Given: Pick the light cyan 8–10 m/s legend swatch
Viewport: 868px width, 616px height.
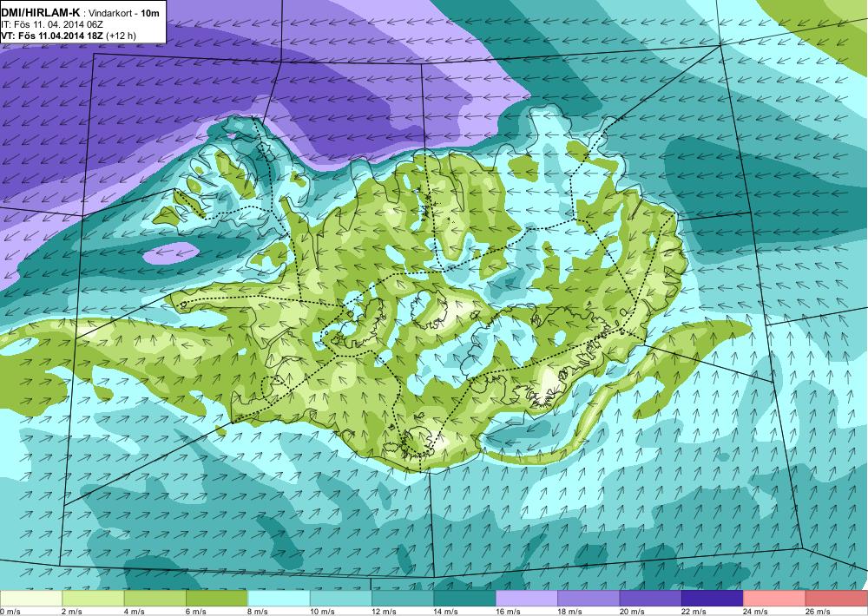Looking at the screenshot, I should tap(279, 599).
